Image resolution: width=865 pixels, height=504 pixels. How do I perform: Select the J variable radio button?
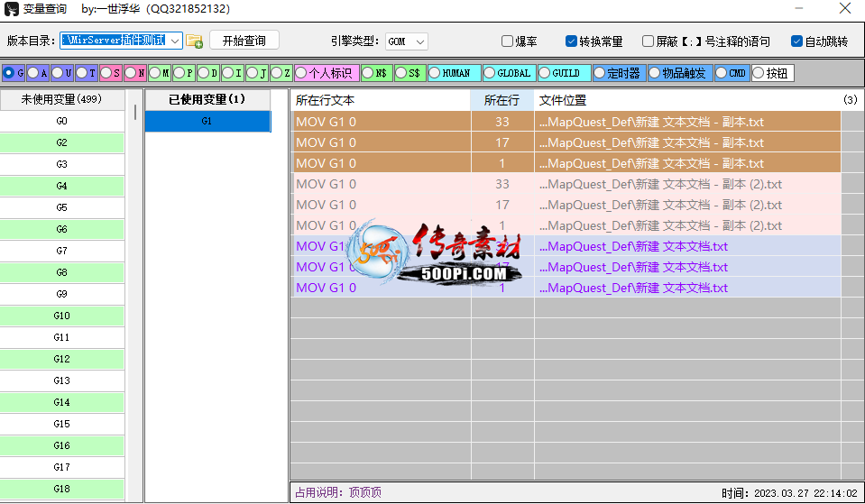coord(252,73)
